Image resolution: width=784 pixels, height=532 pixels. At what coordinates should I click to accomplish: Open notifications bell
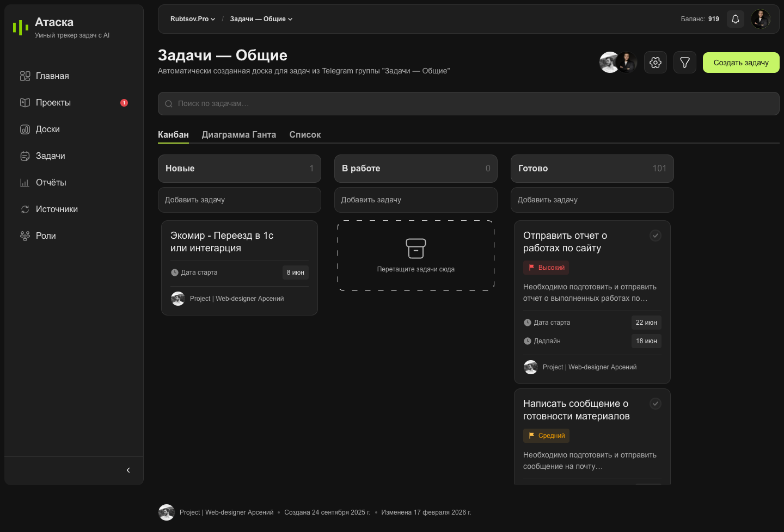coord(736,19)
